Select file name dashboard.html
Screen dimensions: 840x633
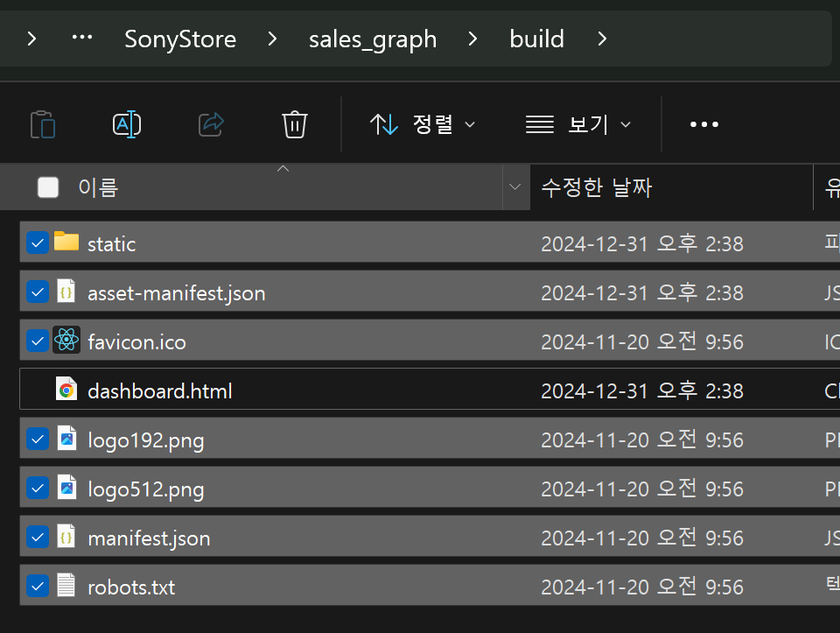(x=159, y=391)
